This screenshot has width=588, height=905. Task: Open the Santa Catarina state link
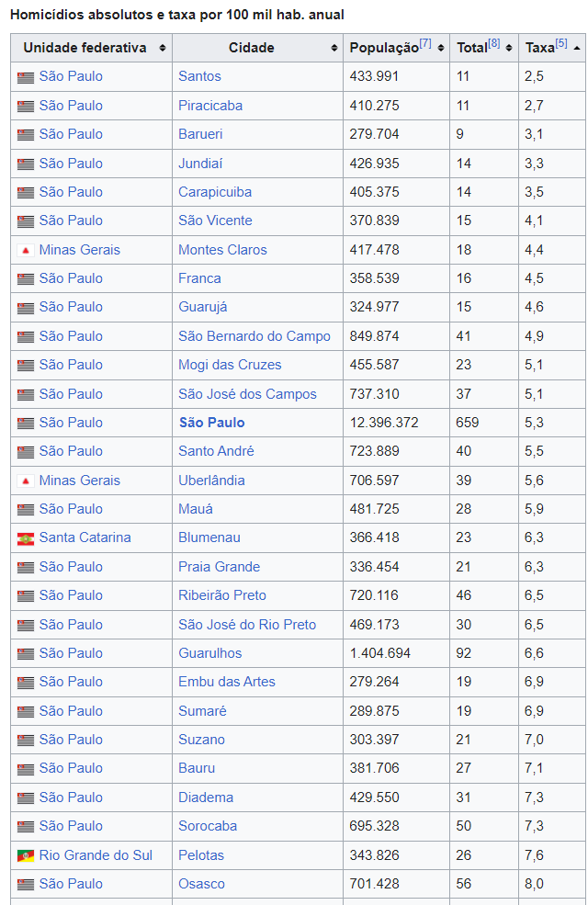click(85, 537)
